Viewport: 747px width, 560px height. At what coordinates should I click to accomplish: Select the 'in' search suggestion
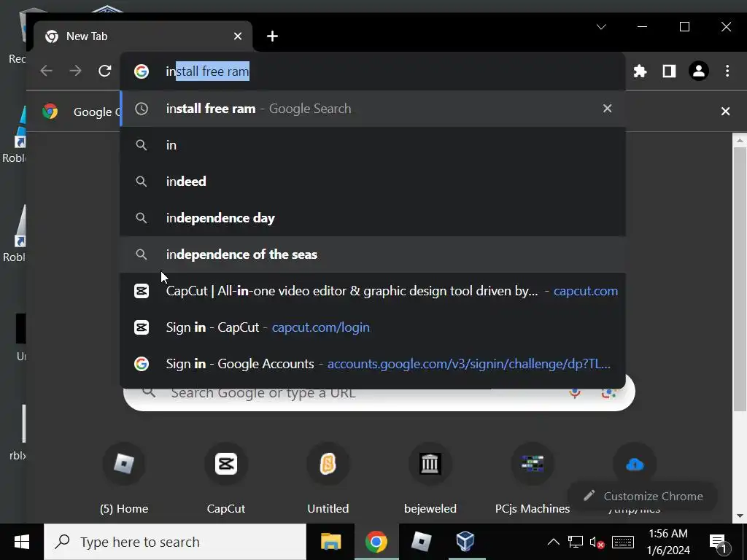tap(373, 145)
